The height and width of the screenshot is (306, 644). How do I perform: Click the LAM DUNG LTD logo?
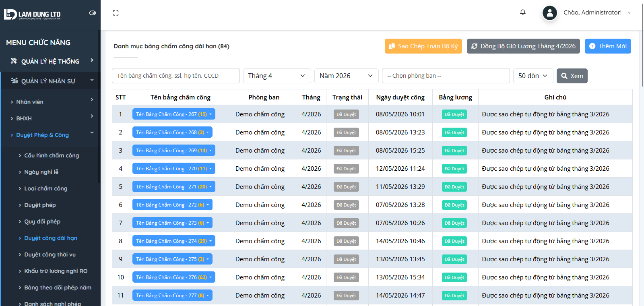point(32,14)
